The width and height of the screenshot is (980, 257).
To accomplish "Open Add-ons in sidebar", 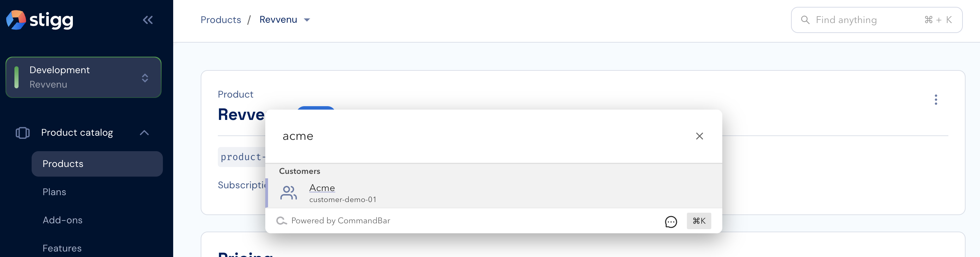I will pyautogui.click(x=63, y=220).
